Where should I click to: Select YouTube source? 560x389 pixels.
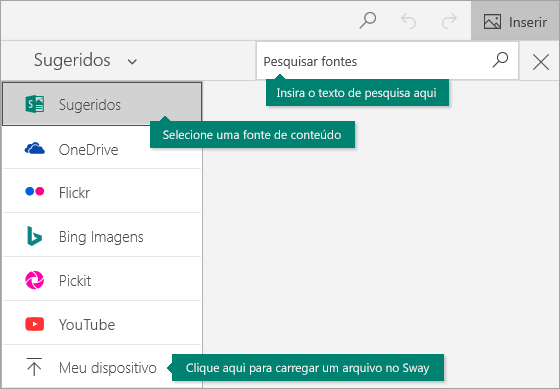coord(102,324)
